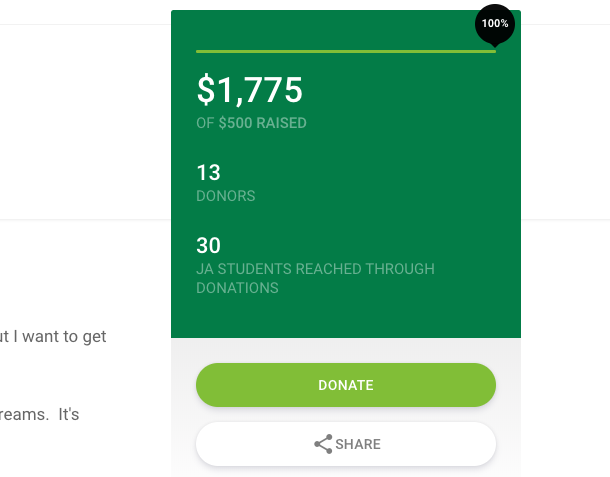Click the "want to get" paragraph text
This screenshot has height=477, width=610.
point(64,337)
